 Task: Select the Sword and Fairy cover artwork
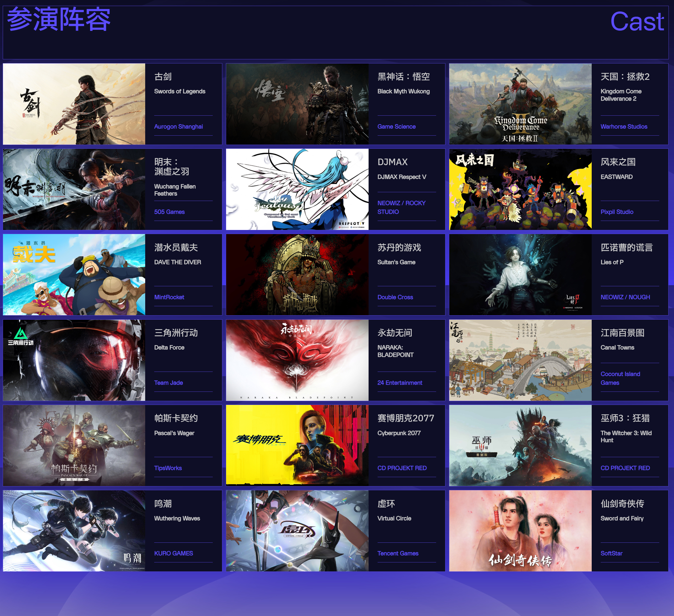[x=520, y=531]
